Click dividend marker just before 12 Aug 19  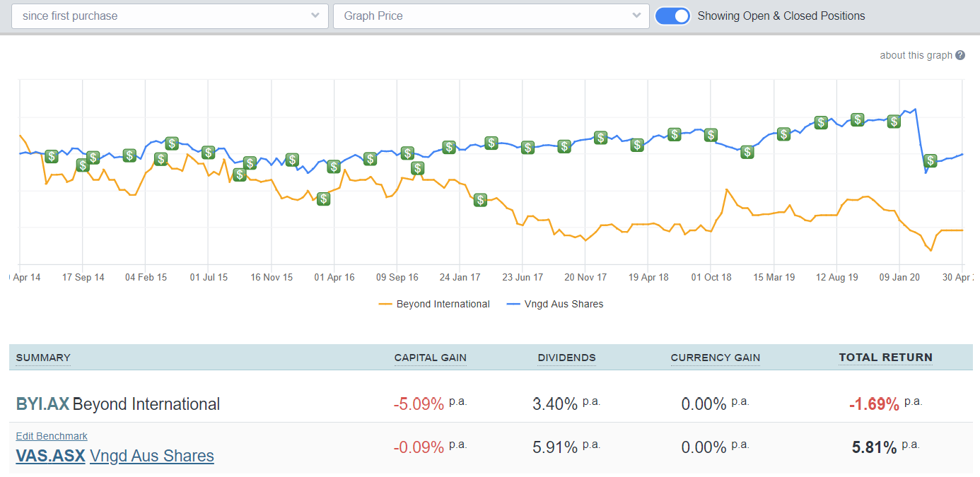point(820,122)
